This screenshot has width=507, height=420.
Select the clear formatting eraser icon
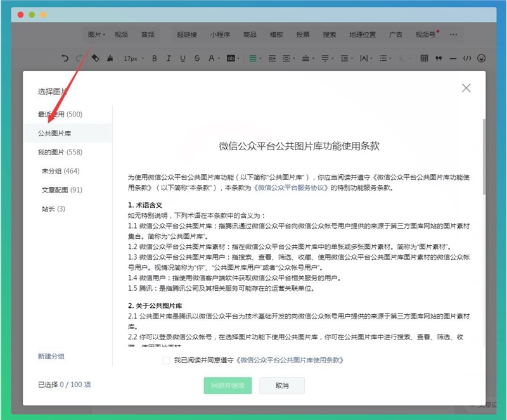[96, 58]
